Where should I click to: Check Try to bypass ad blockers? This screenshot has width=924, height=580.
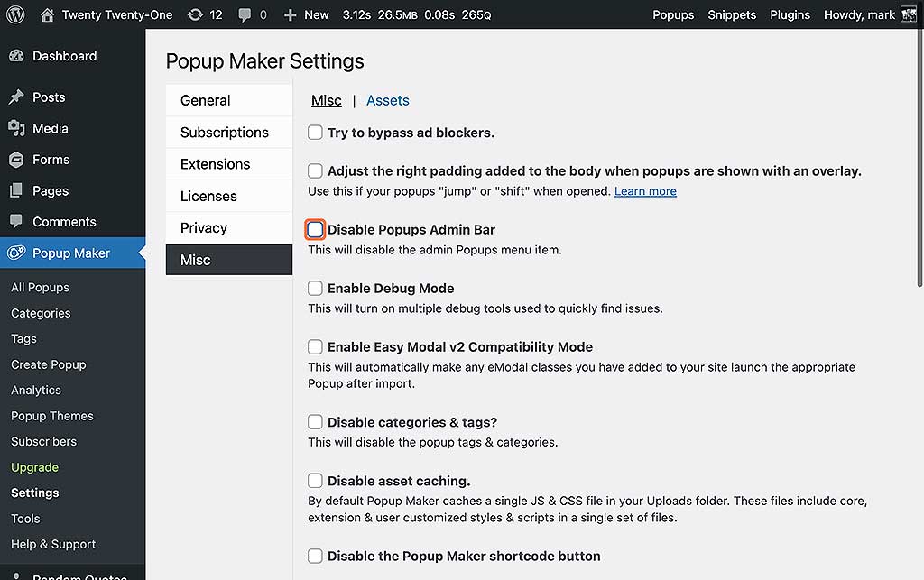click(315, 133)
